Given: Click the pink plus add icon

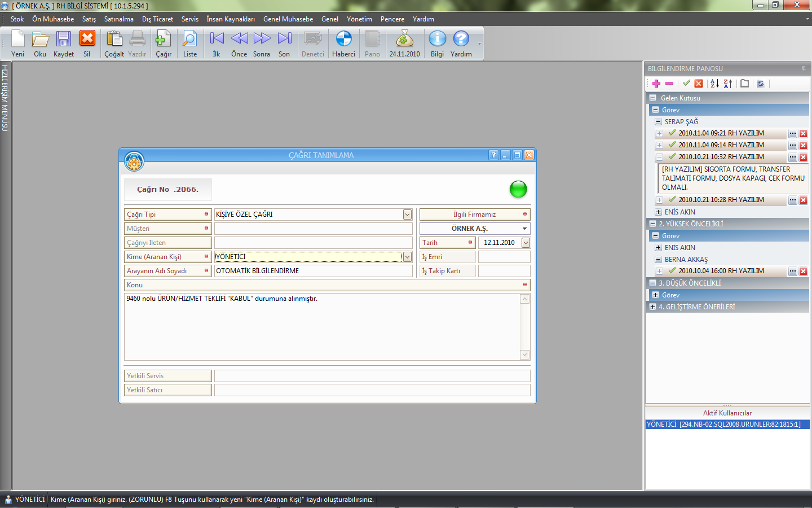Looking at the screenshot, I should pyautogui.click(x=656, y=84).
